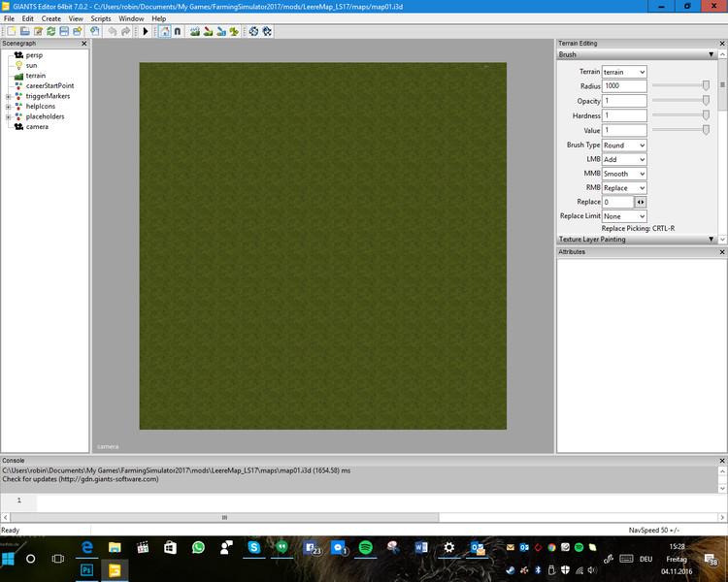The height and width of the screenshot is (582, 728).
Task: Expand the placeholders tree node
Action: (x=8, y=116)
